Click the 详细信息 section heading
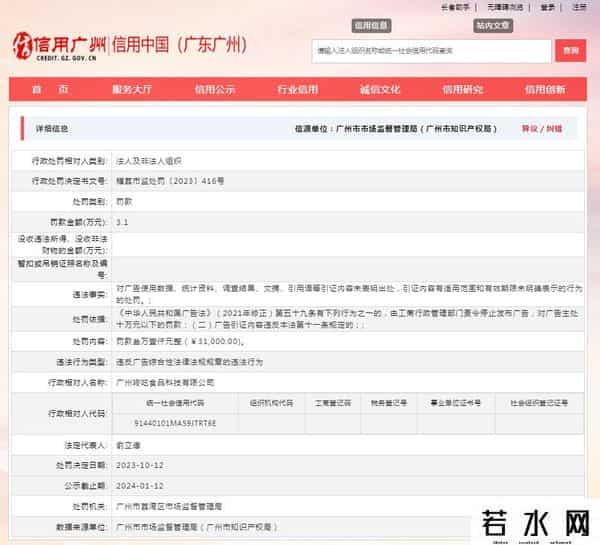 [52, 129]
